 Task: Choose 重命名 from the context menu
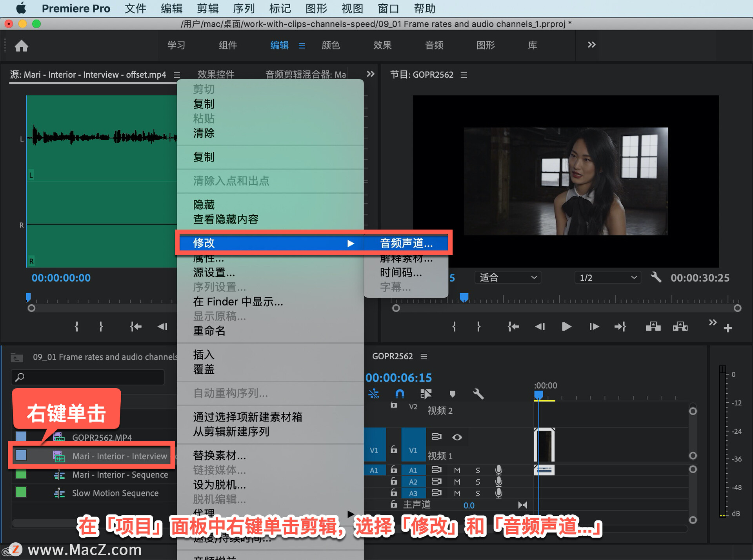coord(209,331)
